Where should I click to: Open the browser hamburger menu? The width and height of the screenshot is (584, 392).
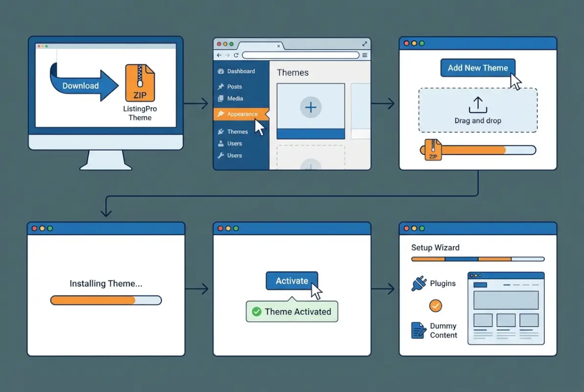click(365, 55)
